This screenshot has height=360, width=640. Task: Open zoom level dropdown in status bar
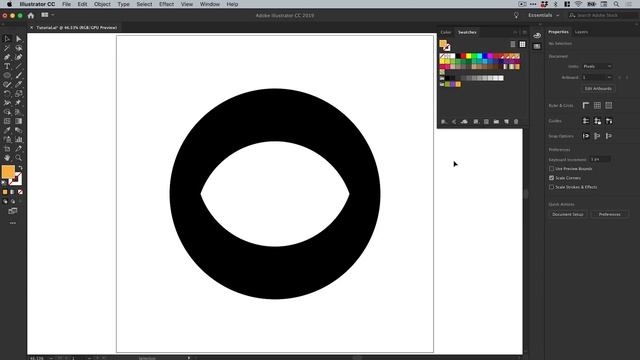tap(51, 358)
